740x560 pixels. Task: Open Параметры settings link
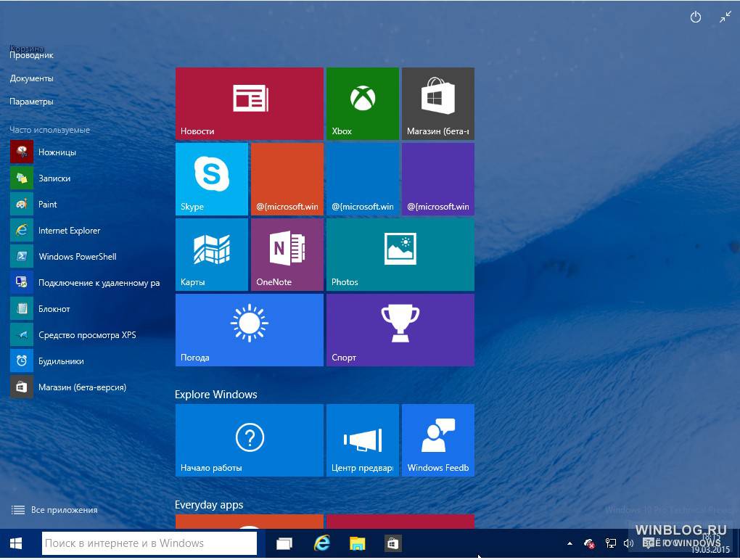click(x=32, y=102)
